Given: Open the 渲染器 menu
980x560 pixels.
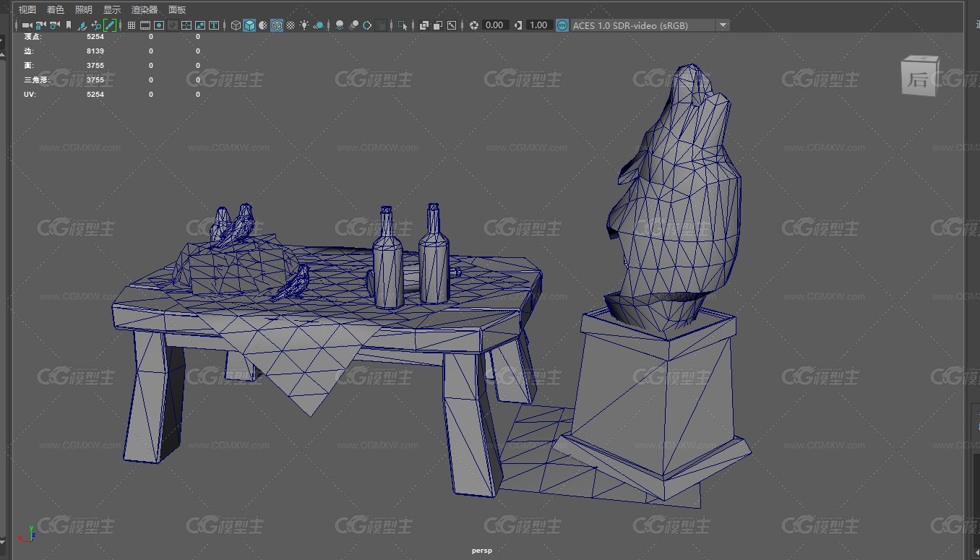Looking at the screenshot, I should tap(144, 9).
